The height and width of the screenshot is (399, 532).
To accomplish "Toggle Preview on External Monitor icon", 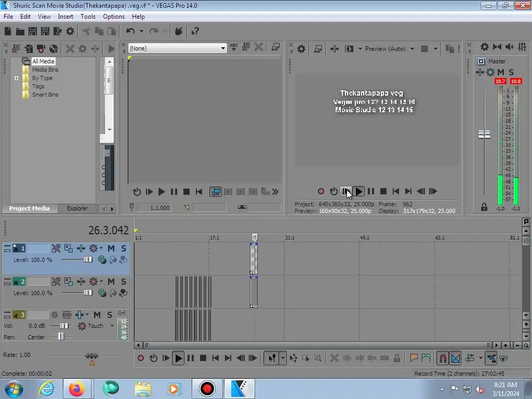I will 318,49.
